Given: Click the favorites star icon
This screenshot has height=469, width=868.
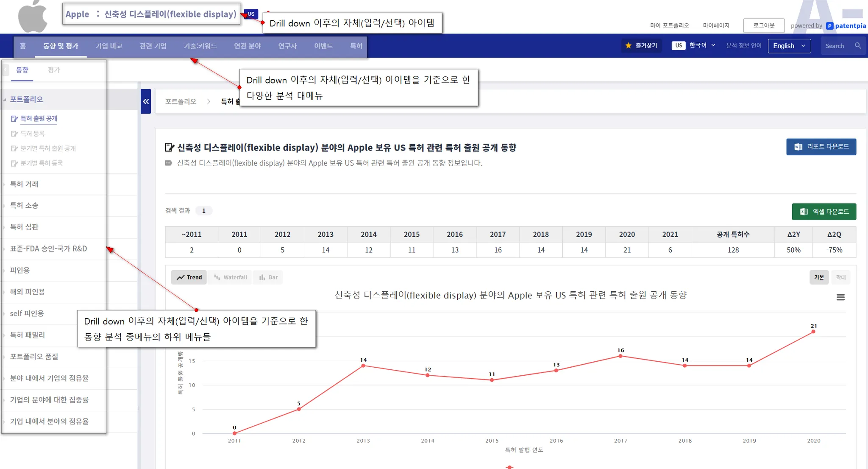Looking at the screenshot, I should (x=628, y=46).
